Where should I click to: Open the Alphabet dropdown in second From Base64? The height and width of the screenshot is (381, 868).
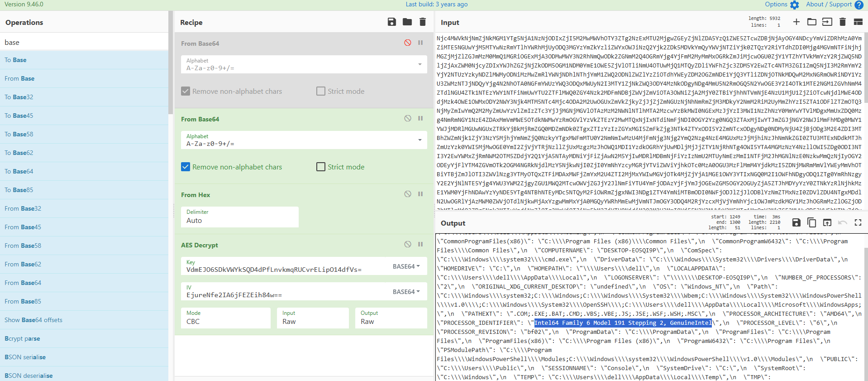420,140
